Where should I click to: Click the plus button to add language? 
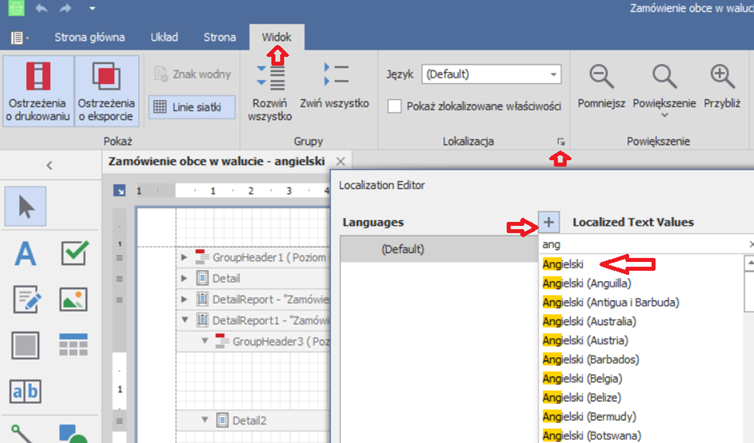549,222
